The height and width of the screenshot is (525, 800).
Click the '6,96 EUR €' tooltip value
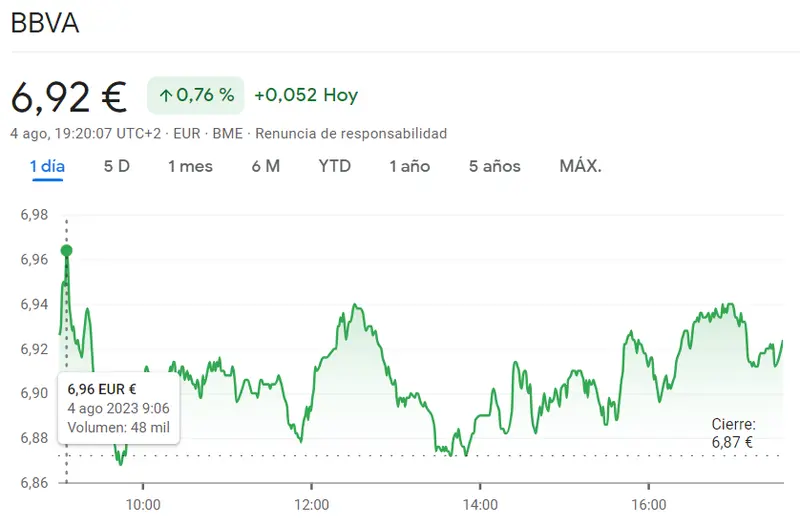click(x=102, y=389)
